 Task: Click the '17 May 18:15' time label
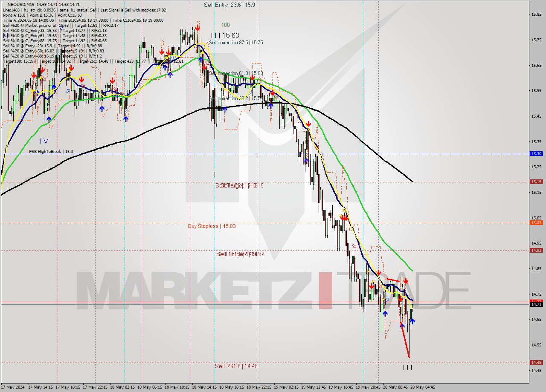pyautogui.click(x=68, y=387)
